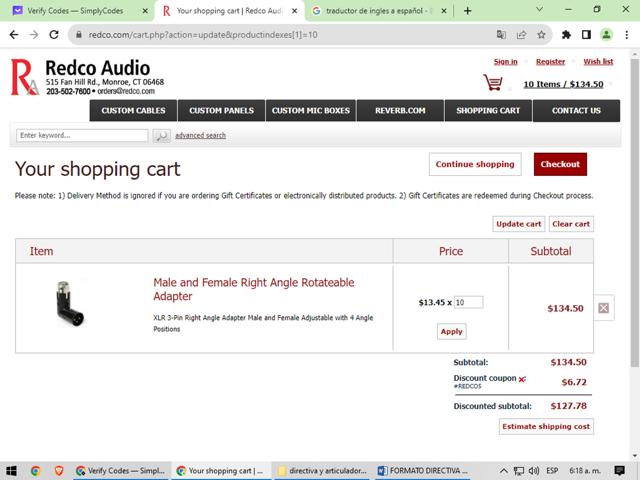Click the browser address bar URL
The image size is (640, 480).
click(203, 35)
